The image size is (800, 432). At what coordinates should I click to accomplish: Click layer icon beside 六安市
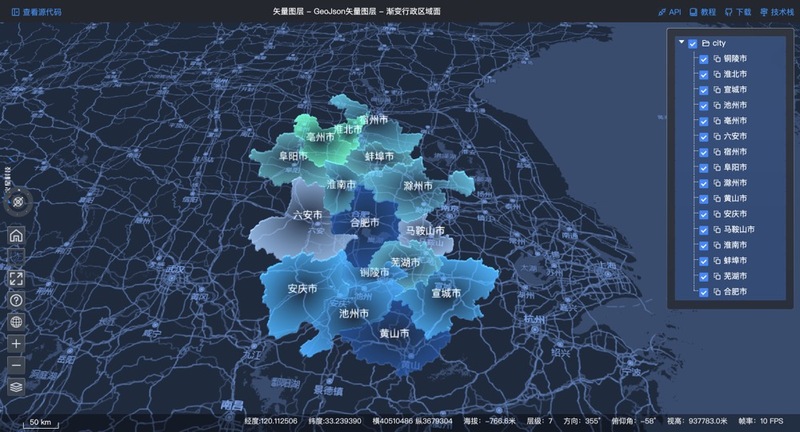(717, 137)
